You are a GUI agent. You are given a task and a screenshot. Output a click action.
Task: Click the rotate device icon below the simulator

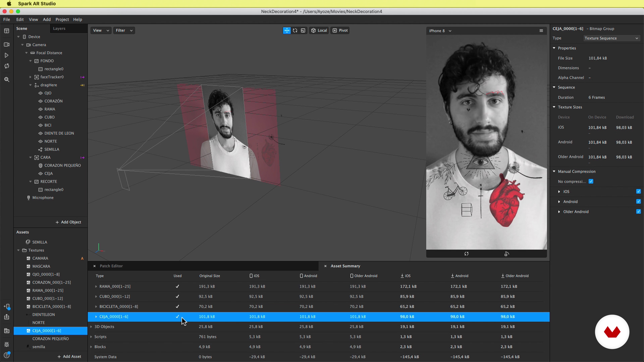coord(506,254)
